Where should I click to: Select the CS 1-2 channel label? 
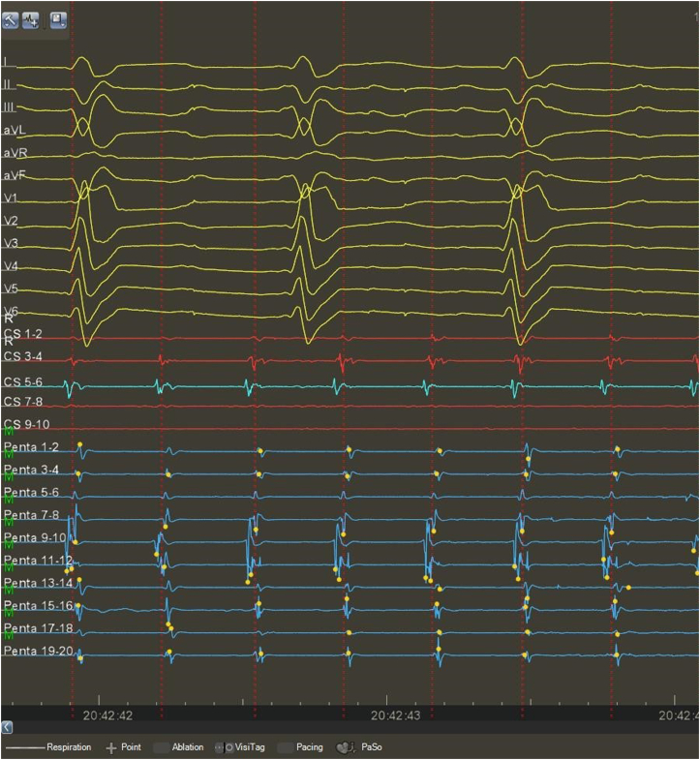click(23, 333)
